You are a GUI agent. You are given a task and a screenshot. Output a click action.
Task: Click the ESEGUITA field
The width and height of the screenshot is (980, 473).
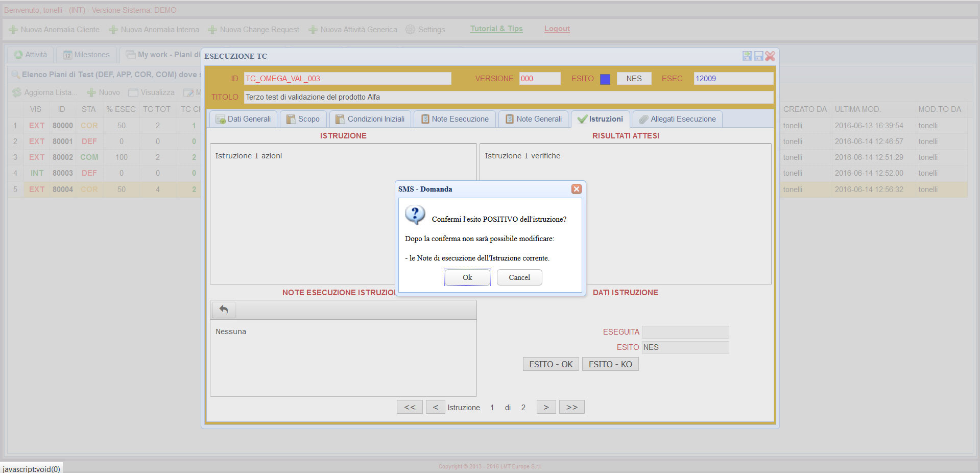coord(685,332)
